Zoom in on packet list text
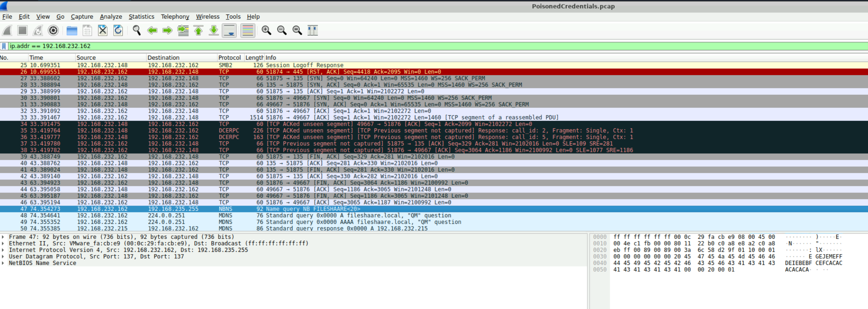Screen dimensions: 868x309 (266, 30)
